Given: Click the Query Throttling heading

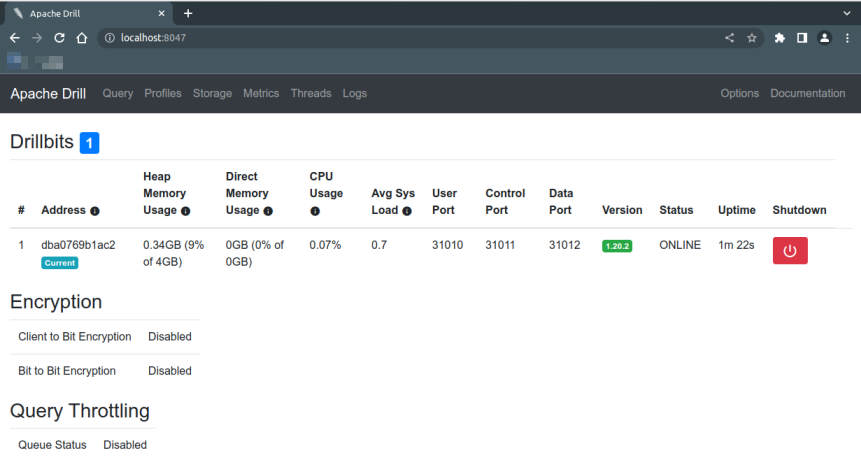Looking at the screenshot, I should click(x=80, y=411).
